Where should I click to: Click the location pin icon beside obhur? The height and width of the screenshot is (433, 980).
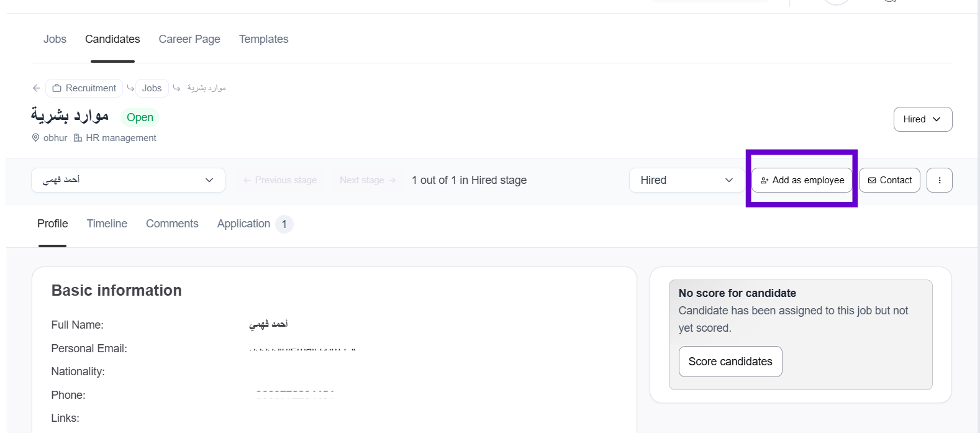pos(35,138)
